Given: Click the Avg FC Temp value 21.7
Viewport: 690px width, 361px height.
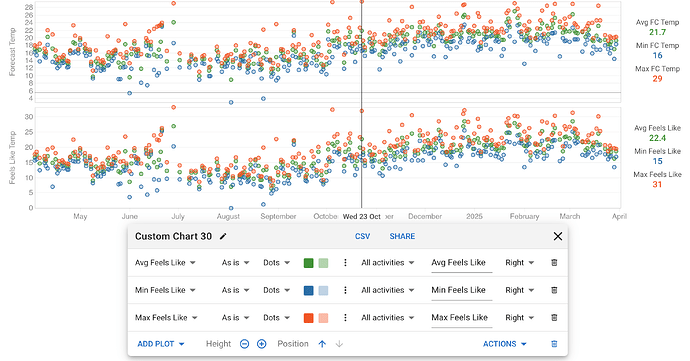Looking at the screenshot, I should (657, 32).
